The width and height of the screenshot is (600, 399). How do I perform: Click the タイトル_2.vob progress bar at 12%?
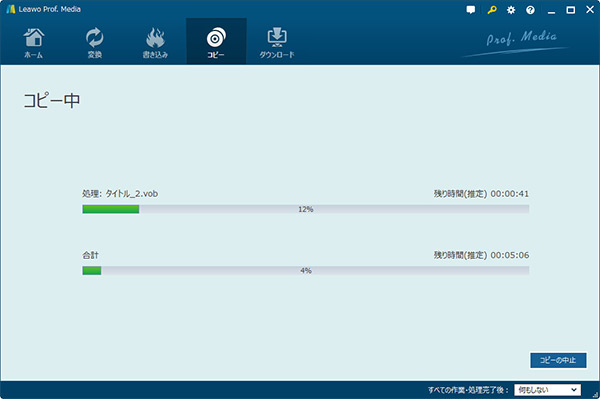point(306,209)
